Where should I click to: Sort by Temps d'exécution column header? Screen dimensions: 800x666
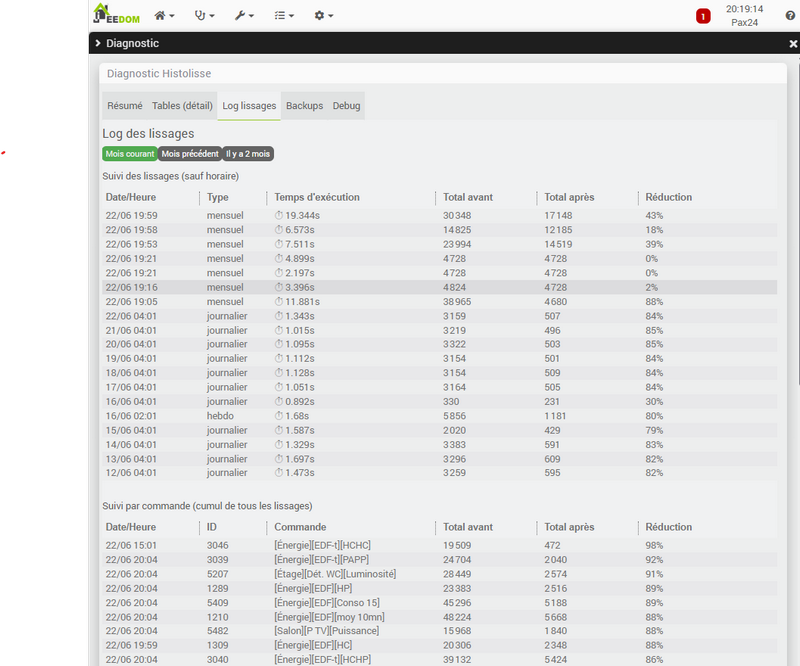(317, 197)
